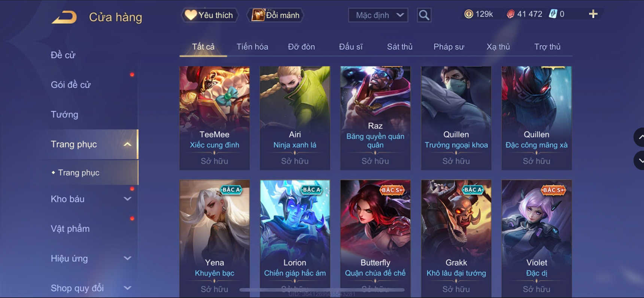Click the gold coin balance icon

[x=468, y=14]
